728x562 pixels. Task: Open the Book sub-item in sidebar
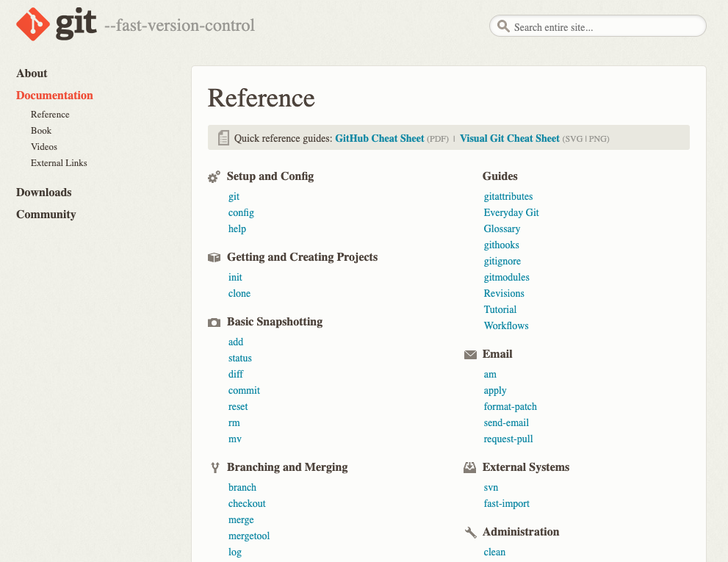pyautogui.click(x=41, y=131)
